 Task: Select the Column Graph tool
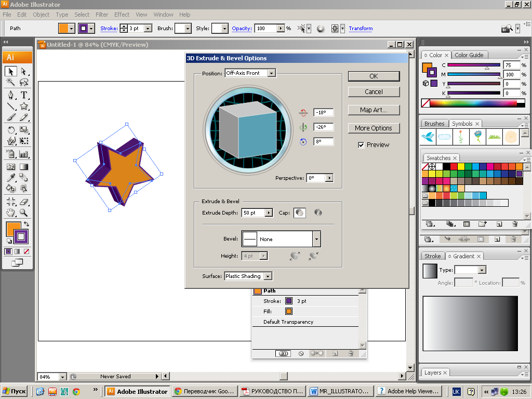click(x=23, y=154)
